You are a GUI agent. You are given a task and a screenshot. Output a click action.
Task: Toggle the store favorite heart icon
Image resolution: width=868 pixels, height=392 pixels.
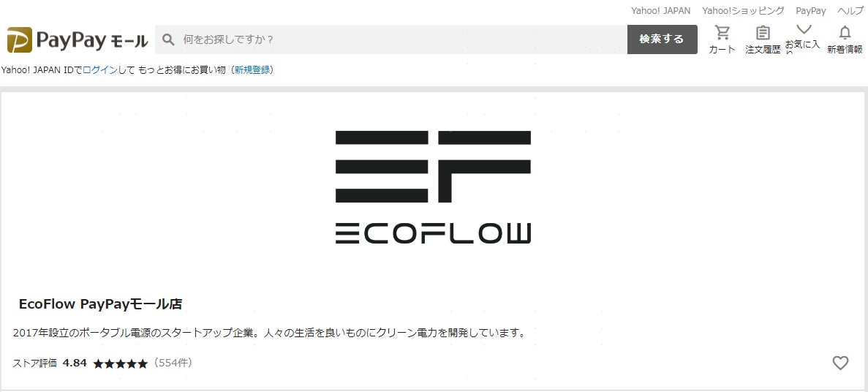click(840, 363)
